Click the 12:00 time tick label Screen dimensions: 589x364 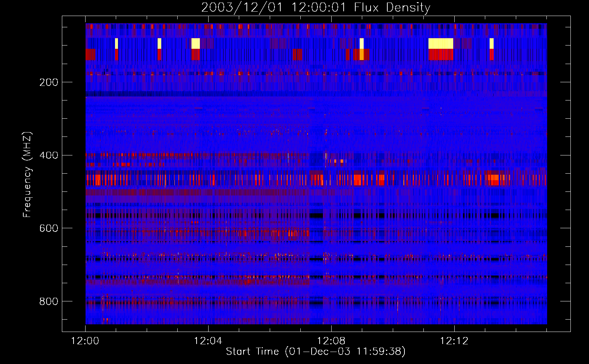pyautogui.click(x=85, y=341)
